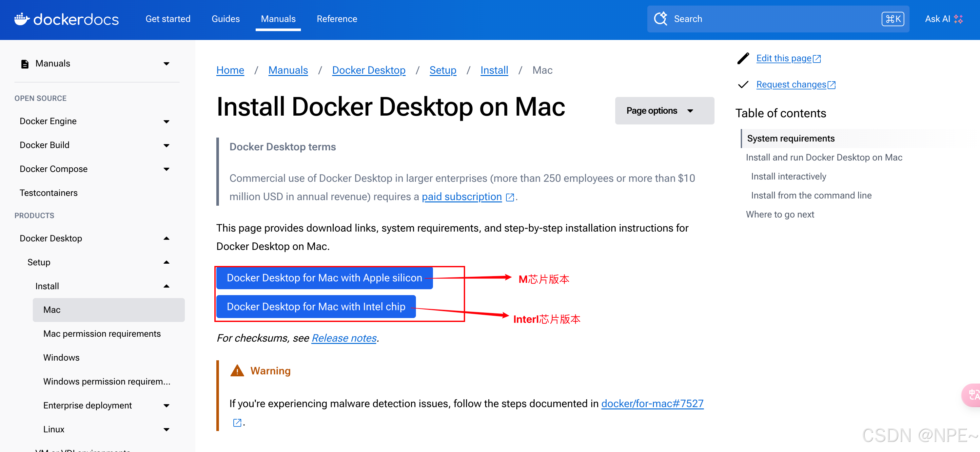Viewport: 980px width, 452px height.
Task: Collapse the Docker Desktop sidebar section
Action: click(166, 238)
